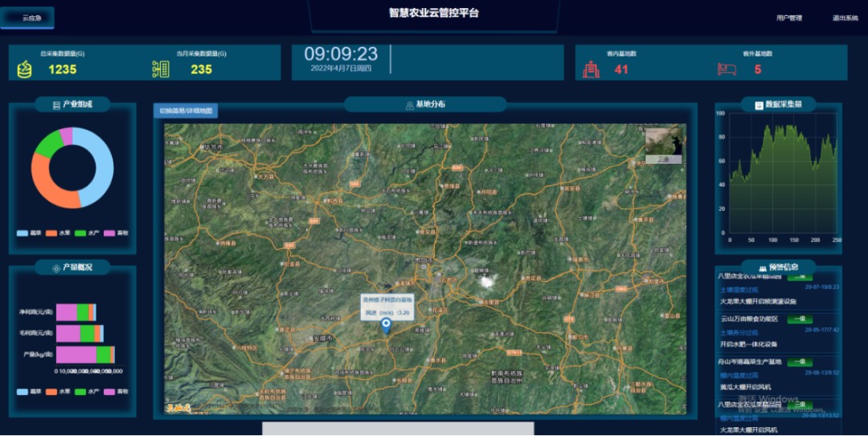This screenshot has width=868, height=436.
Task: Click the 云应急 tab at top left
Action: 27,18
